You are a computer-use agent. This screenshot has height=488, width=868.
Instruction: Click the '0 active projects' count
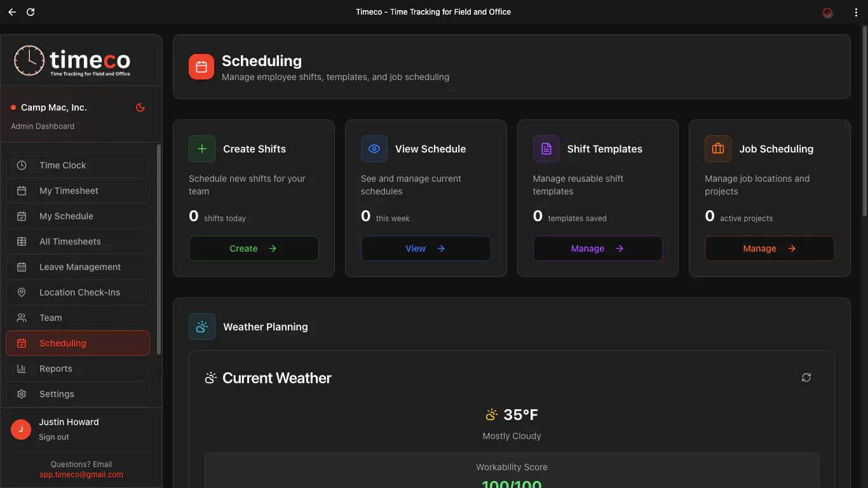pos(739,216)
